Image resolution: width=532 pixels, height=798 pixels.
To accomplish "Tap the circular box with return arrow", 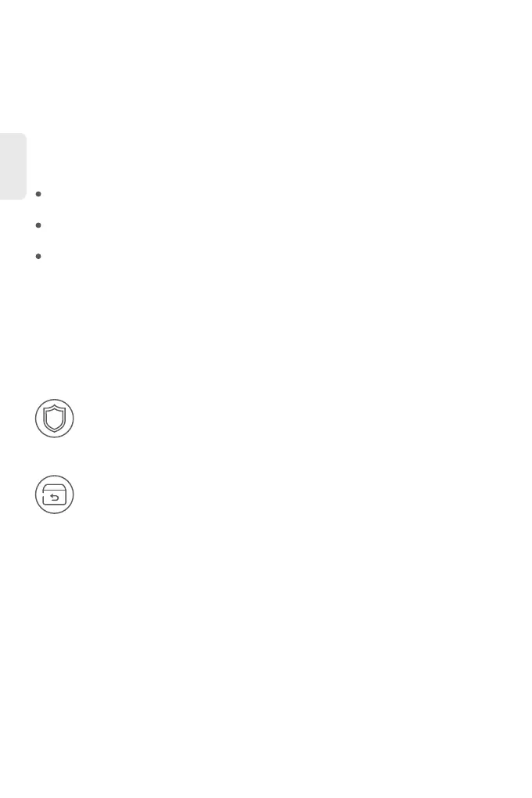I will point(55,494).
